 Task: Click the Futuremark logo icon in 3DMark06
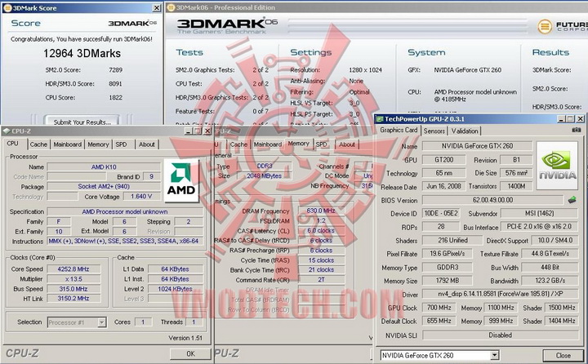(545, 27)
